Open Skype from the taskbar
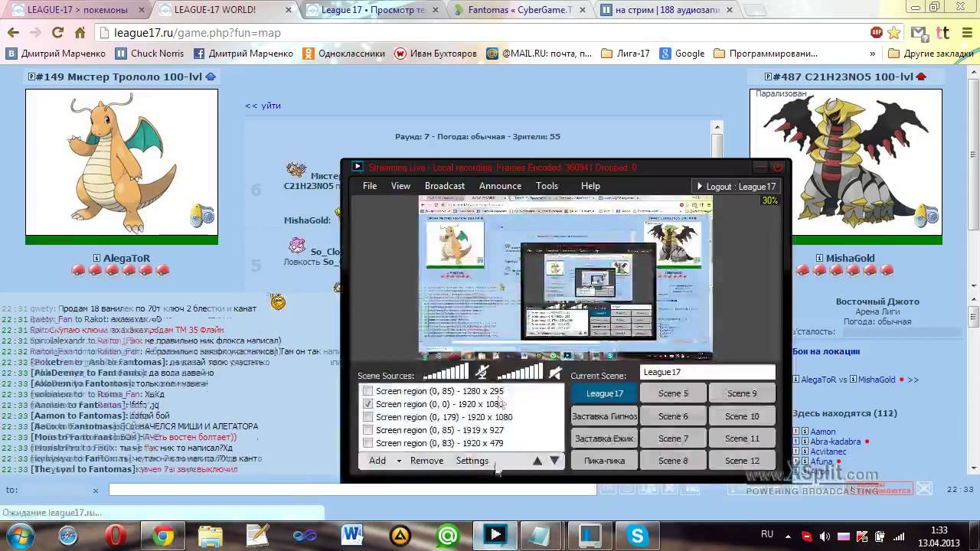 (637, 535)
